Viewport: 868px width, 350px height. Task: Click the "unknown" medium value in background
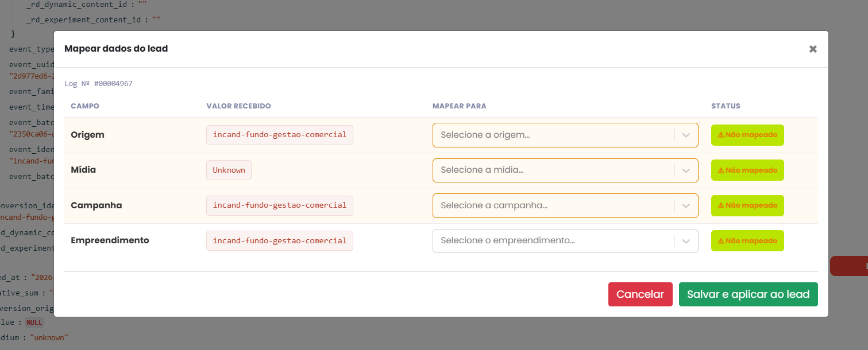[49, 338]
